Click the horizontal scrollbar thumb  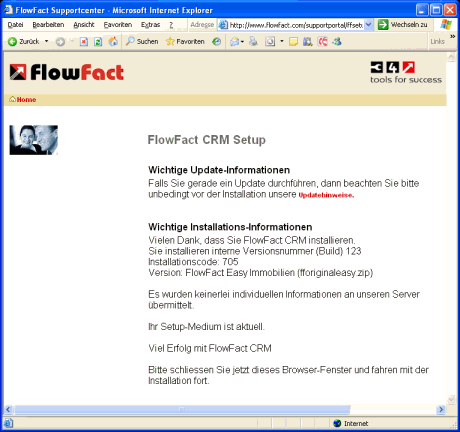182,409
